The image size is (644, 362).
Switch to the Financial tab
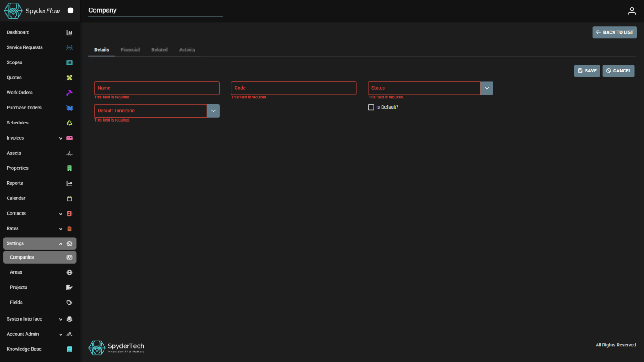pos(130,49)
